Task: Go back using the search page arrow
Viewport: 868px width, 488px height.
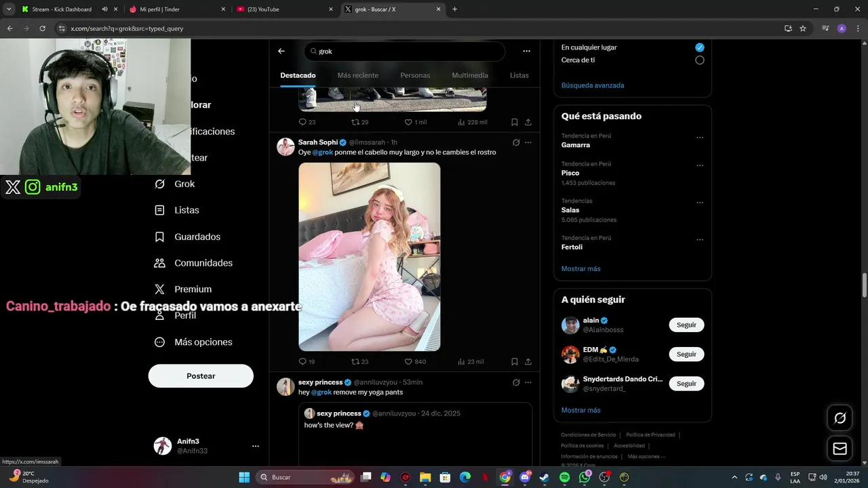Action: (x=281, y=51)
